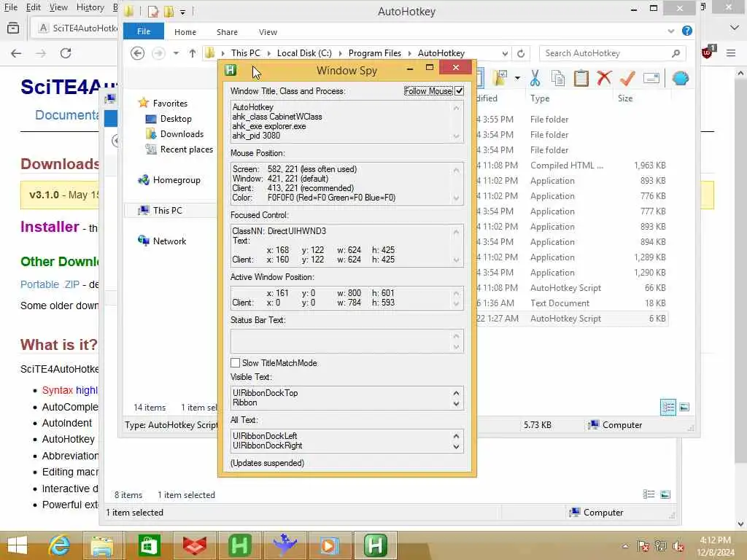Click the folder options icon beside the scissors
747x560 pixels.
(x=500, y=78)
